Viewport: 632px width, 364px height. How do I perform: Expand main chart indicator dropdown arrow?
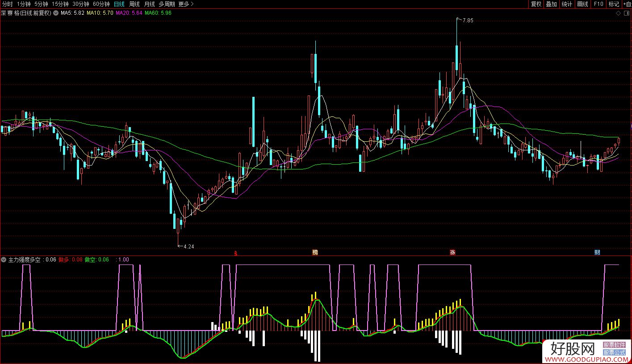coord(55,13)
